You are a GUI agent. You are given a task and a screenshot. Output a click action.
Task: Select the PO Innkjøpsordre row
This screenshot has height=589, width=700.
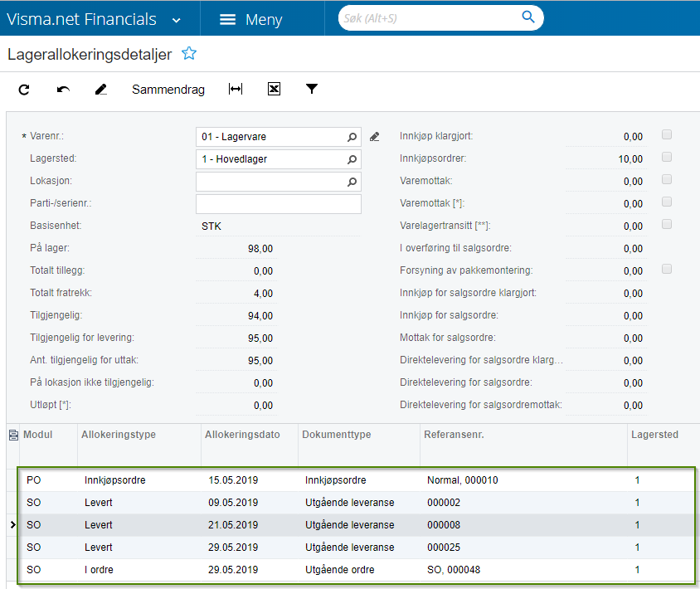click(357, 480)
